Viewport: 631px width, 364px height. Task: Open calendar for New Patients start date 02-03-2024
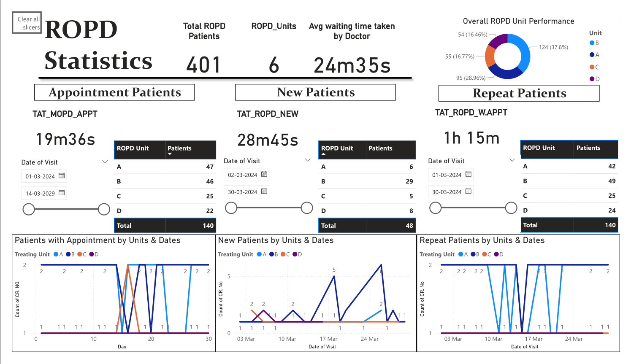[264, 174]
